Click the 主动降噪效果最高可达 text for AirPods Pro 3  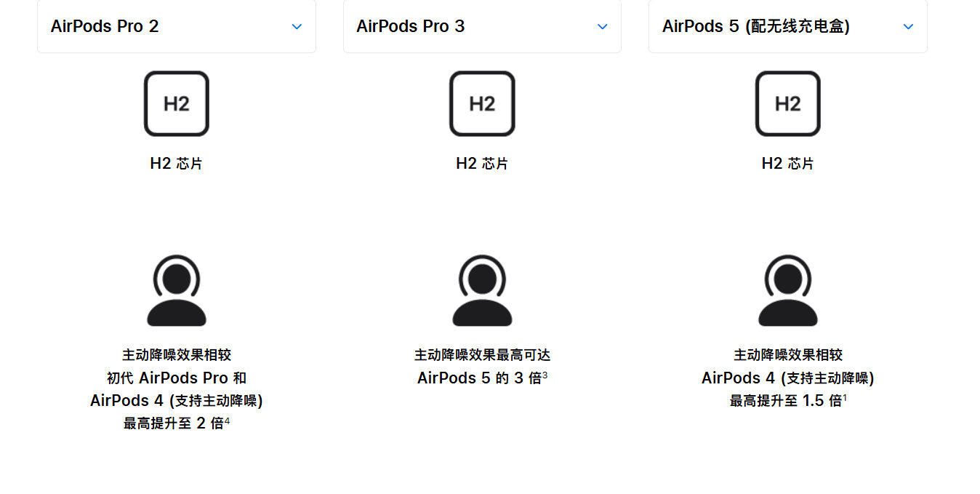(482, 355)
